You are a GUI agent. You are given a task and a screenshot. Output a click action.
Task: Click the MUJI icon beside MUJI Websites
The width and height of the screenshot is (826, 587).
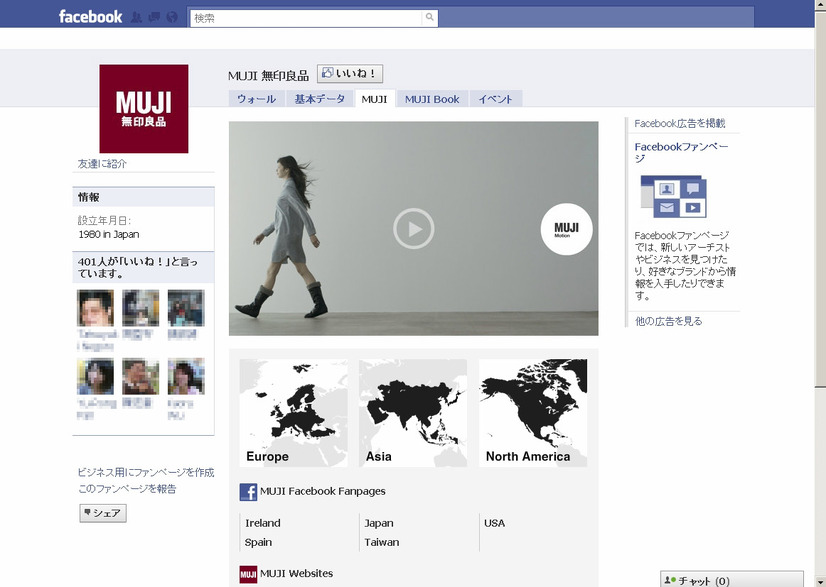(x=248, y=574)
